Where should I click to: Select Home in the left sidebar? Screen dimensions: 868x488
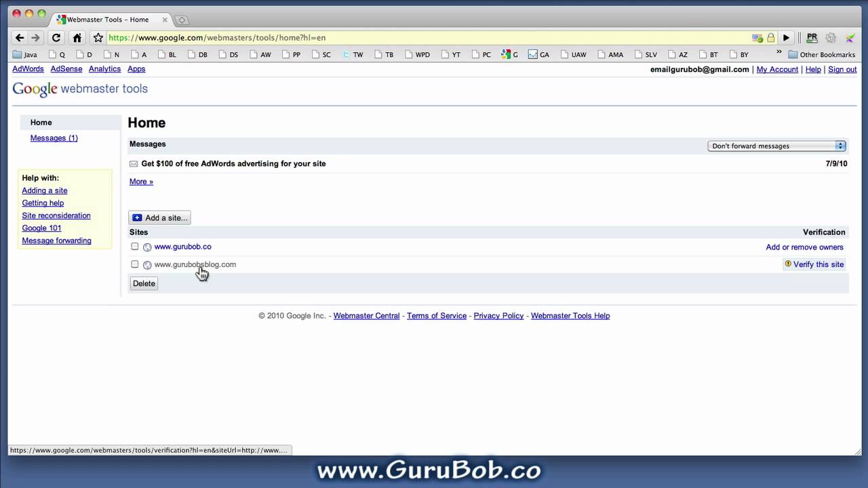tap(41, 123)
